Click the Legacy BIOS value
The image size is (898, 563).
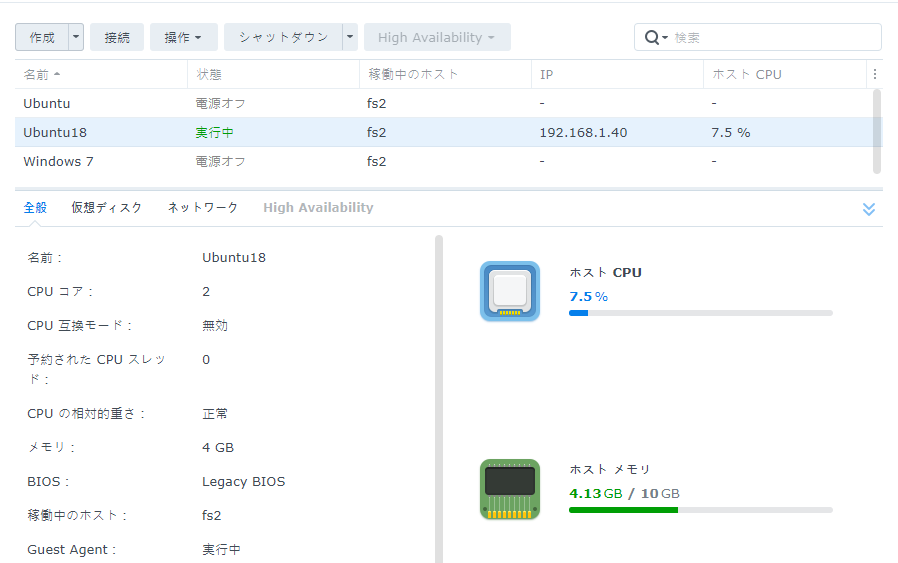(x=243, y=482)
